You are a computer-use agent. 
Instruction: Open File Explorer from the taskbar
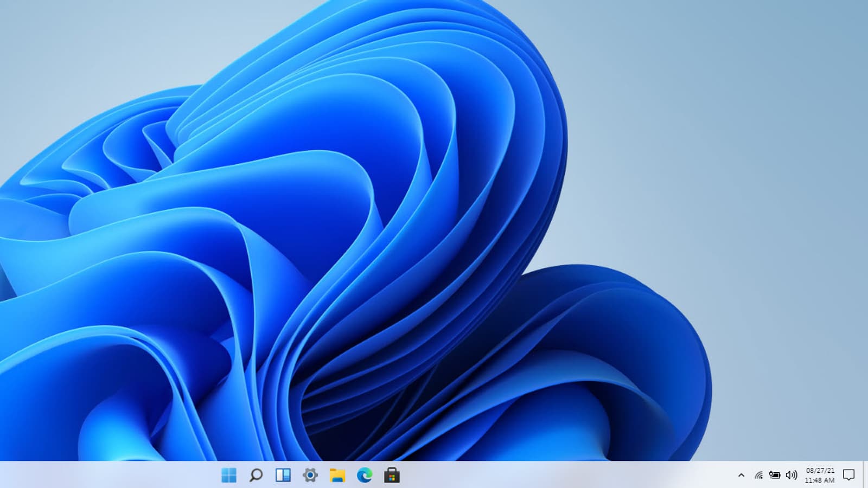337,476
